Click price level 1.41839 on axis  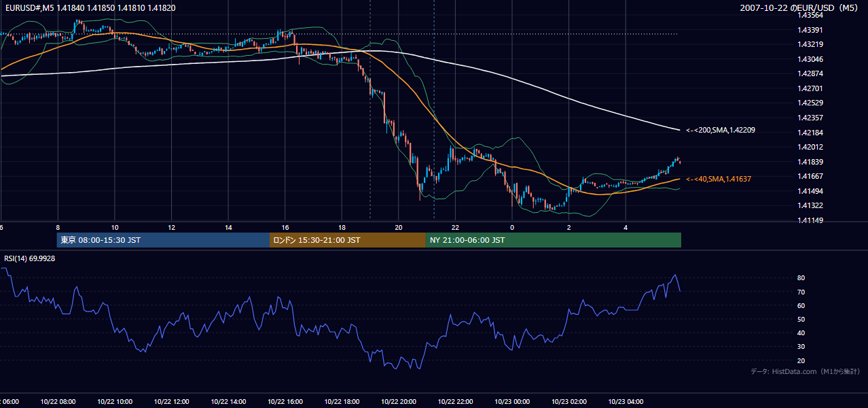pos(809,162)
